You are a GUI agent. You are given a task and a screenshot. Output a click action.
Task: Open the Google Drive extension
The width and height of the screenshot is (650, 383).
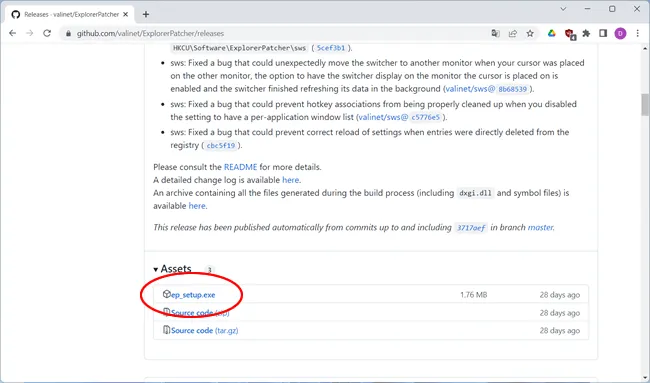coord(551,34)
